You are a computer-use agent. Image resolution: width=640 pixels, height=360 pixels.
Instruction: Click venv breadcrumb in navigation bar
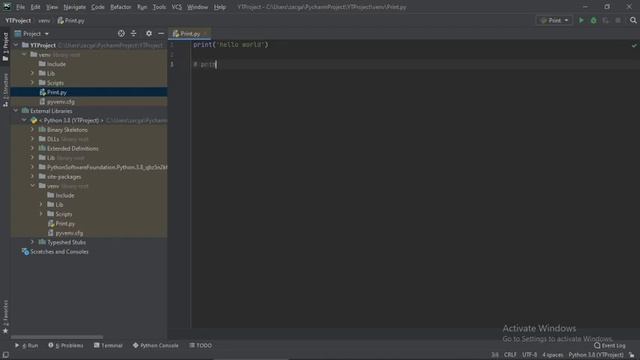click(x=44, y=20)
